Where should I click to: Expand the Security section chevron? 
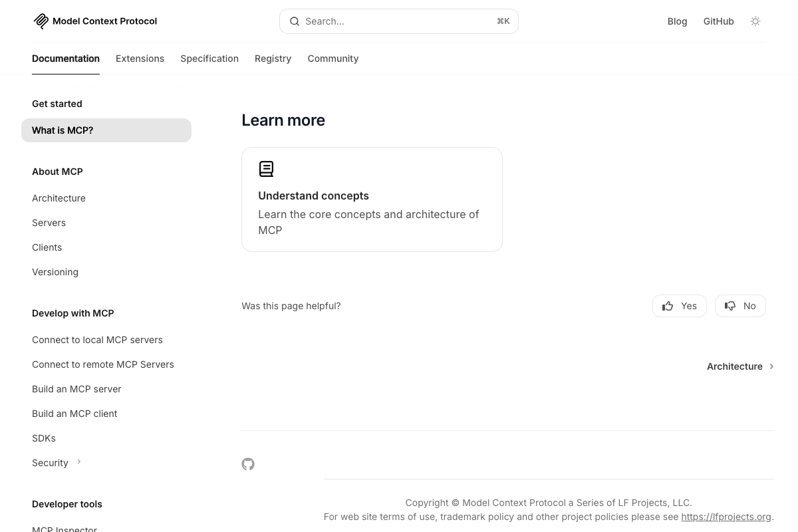pos(78,462)
